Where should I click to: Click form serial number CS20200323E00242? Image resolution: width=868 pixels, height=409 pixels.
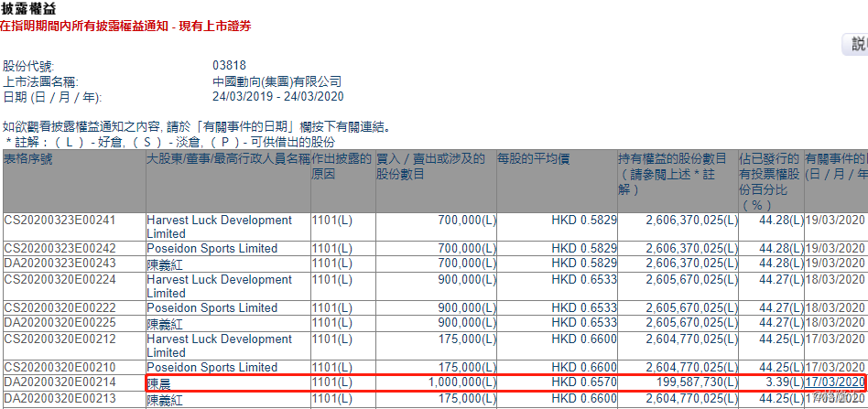60,249
